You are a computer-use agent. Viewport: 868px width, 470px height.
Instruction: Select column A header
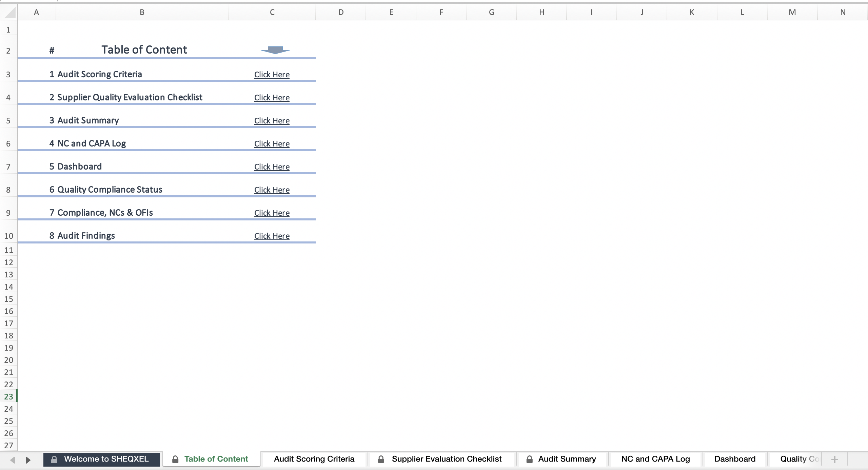point(37,12)
